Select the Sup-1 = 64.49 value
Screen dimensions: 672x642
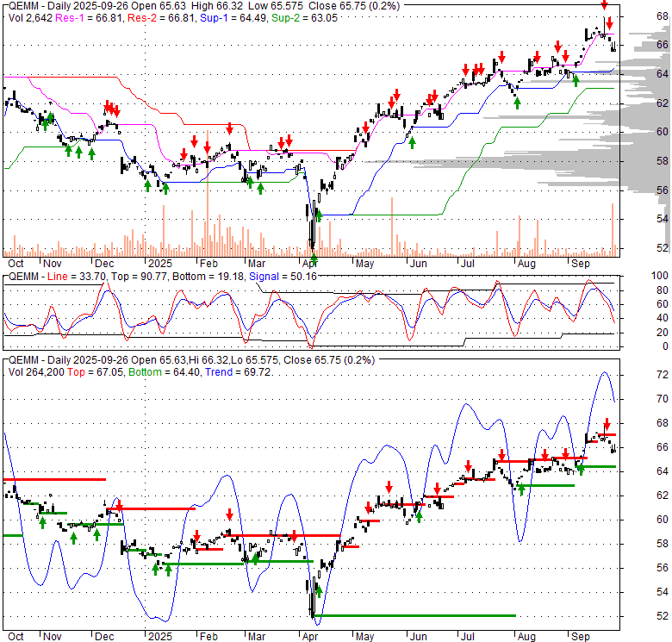pyautogui.click(x=234, y=18)
